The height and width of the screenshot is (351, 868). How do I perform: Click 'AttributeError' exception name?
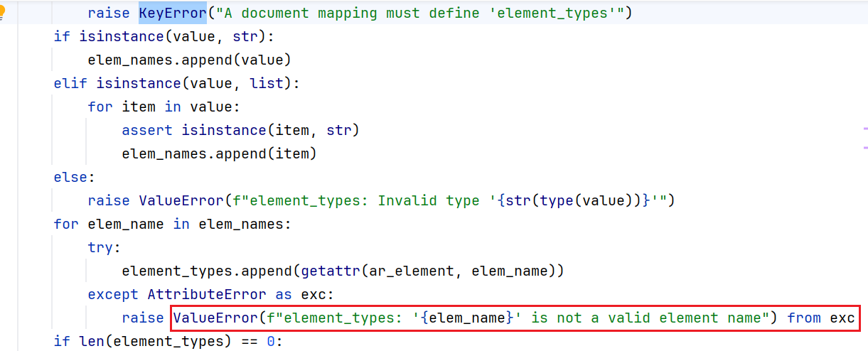coord(207,294)
